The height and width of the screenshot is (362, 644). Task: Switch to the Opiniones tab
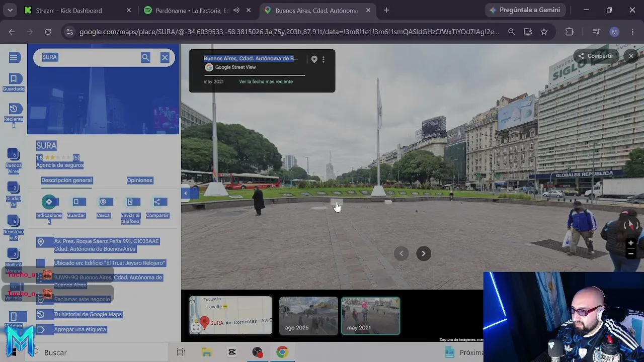pyautogui.click(x=139, y=180)
